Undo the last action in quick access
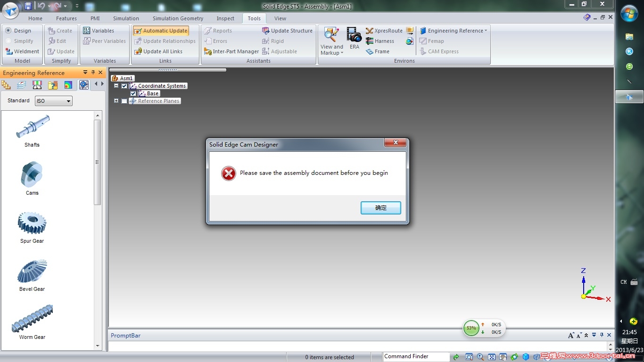This screenshot has height=362, width=644. pyautogui.click(x=41, y=6)
